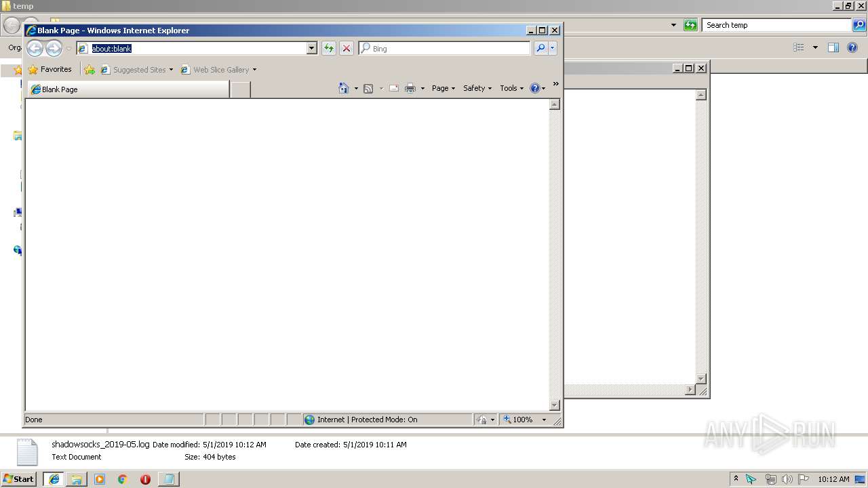Open Suggested Sites link
868x488 pixels.
pos(133,69)
